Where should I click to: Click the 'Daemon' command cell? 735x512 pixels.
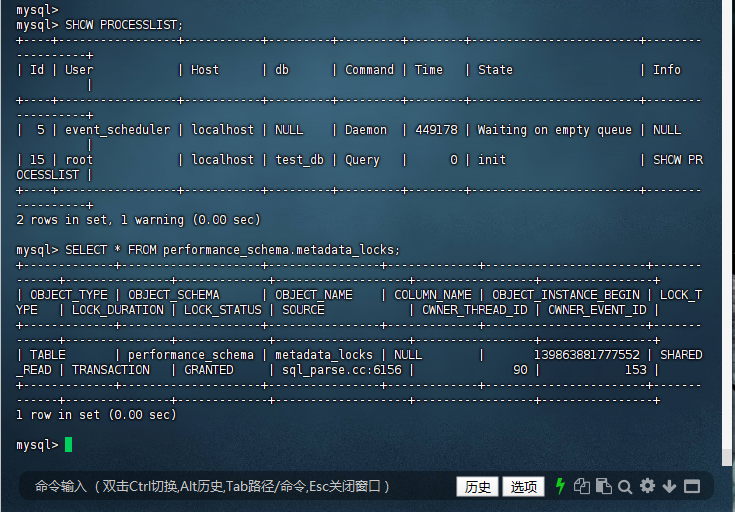coord(366,130)
